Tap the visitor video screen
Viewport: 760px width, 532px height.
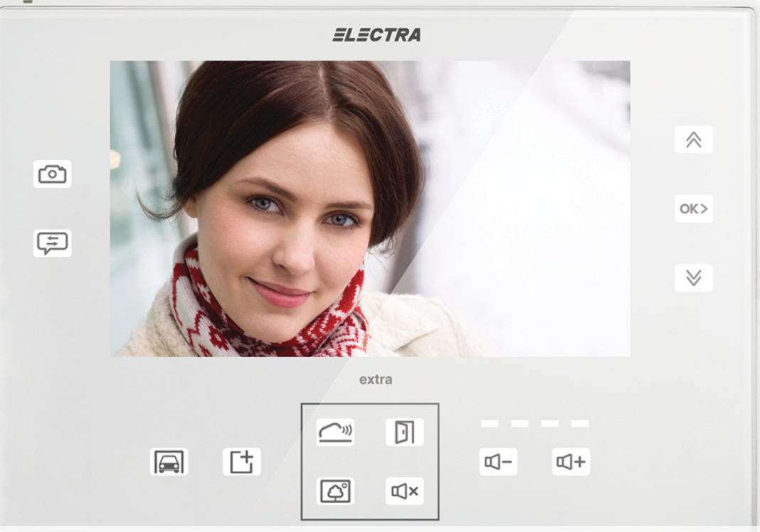[369, 208]
